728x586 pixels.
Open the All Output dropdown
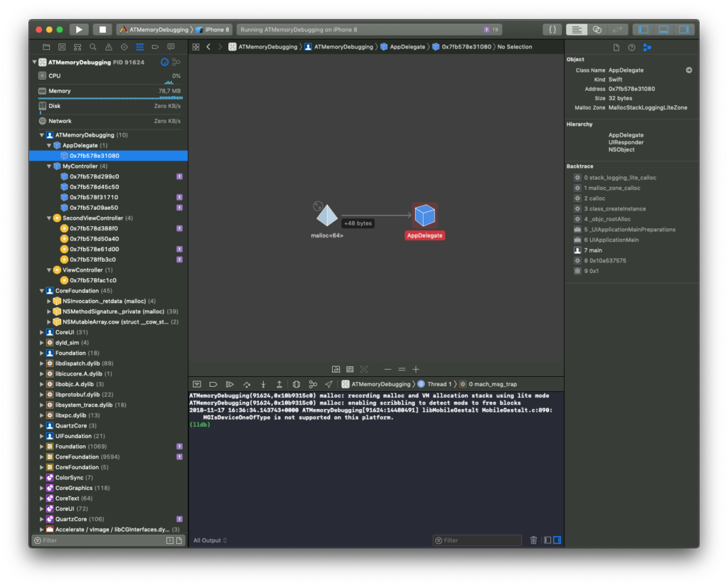[x=210, y=540]
